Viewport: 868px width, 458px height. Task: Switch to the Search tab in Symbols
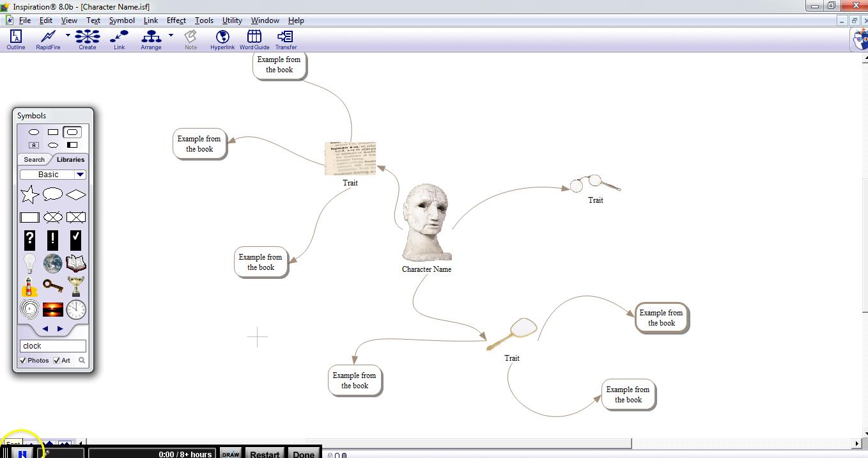point(34,159)
